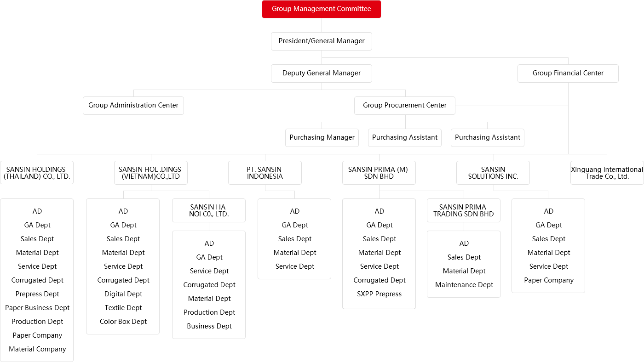Click Corrugated Dept under SANSIN PRIMA (M)
The image size is (644, 362).
click(379, 280)
